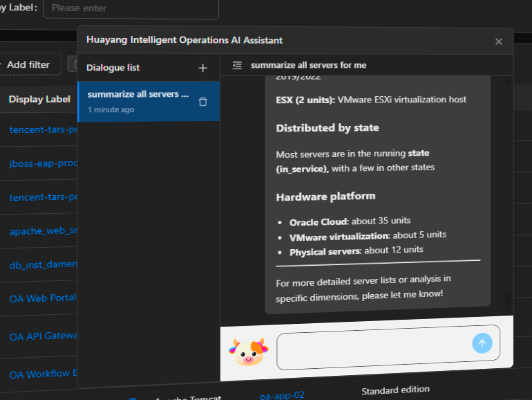Select 'VMware virtualization: about 5 units' text
The image size is (532, 400).
click(368, 236)
